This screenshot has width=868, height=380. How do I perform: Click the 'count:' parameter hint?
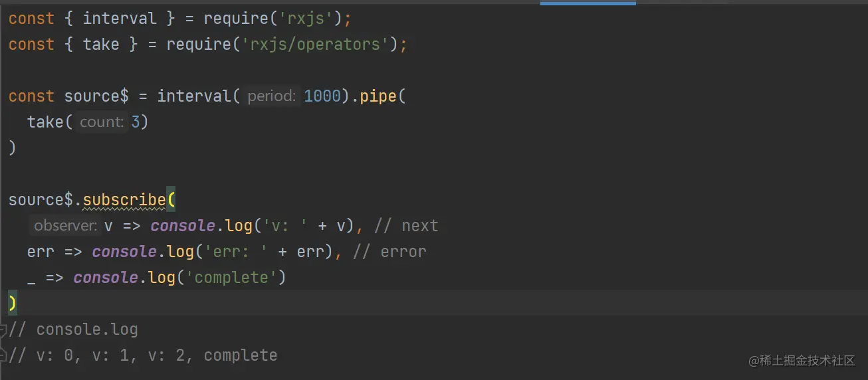pos(102,122)
